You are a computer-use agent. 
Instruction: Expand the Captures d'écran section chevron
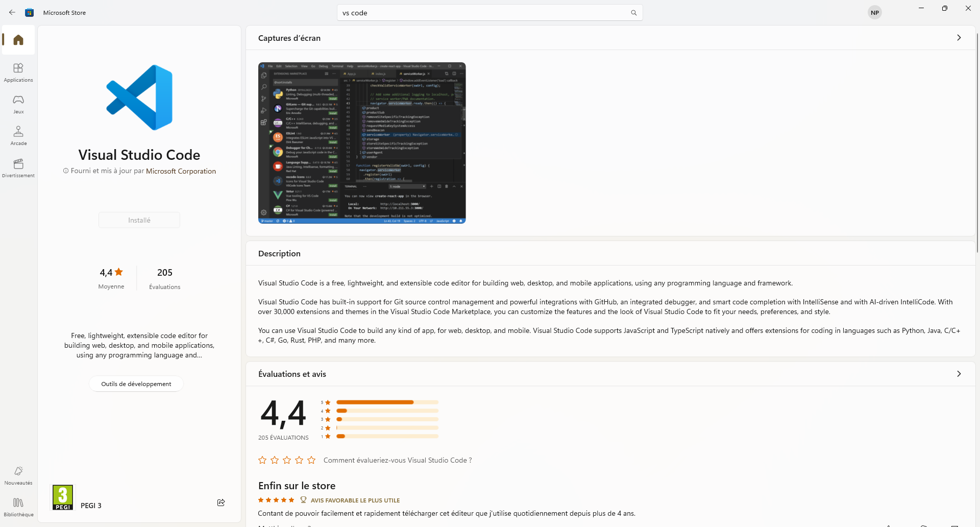pyautogui.click(x=959, y=38)
